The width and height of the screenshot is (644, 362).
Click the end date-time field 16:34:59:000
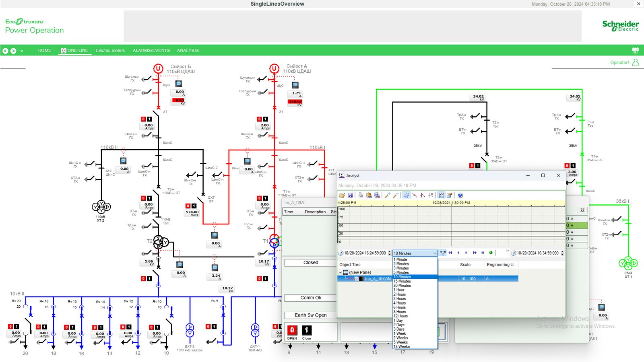[538, 253]
